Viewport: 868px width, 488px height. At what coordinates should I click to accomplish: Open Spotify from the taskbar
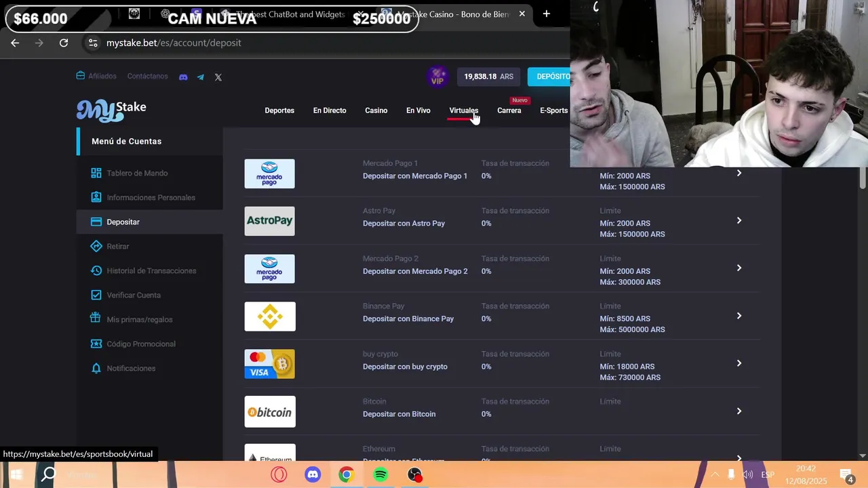380,474
